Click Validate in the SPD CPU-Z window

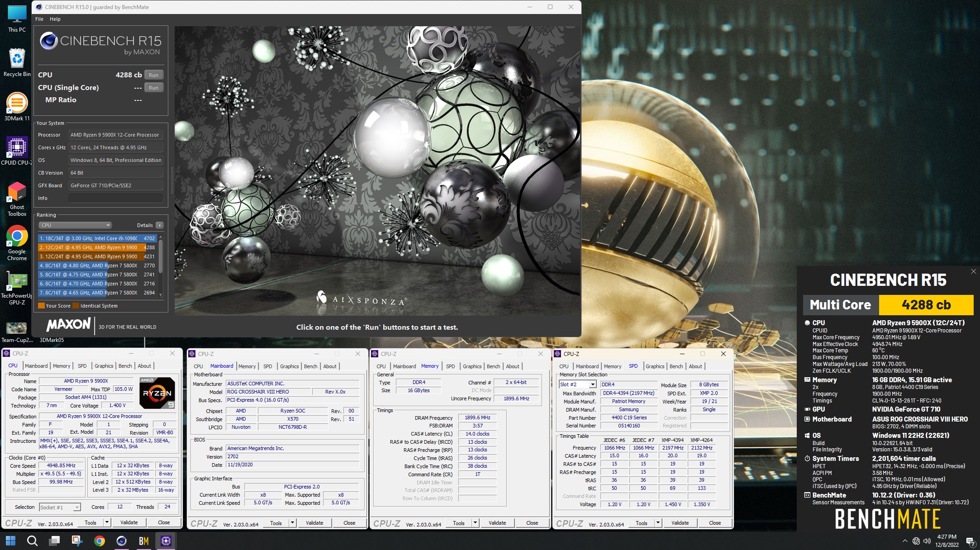pos(680,523)
